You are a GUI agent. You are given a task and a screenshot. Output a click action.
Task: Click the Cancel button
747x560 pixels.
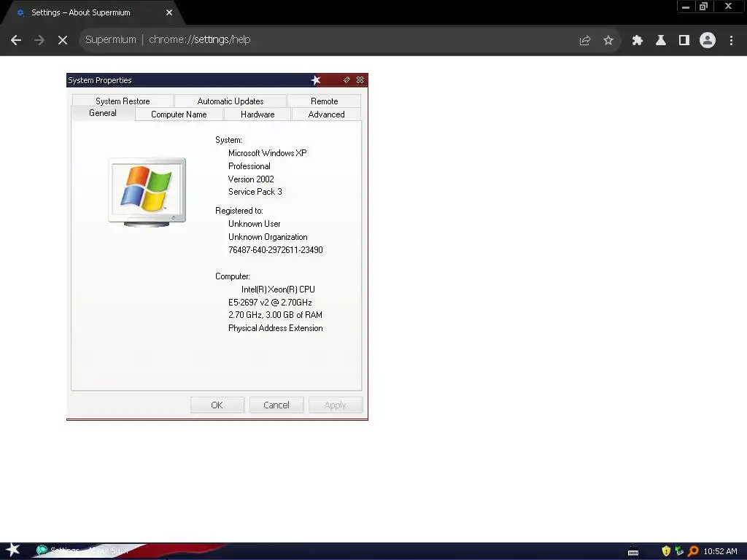pos(276,405)
